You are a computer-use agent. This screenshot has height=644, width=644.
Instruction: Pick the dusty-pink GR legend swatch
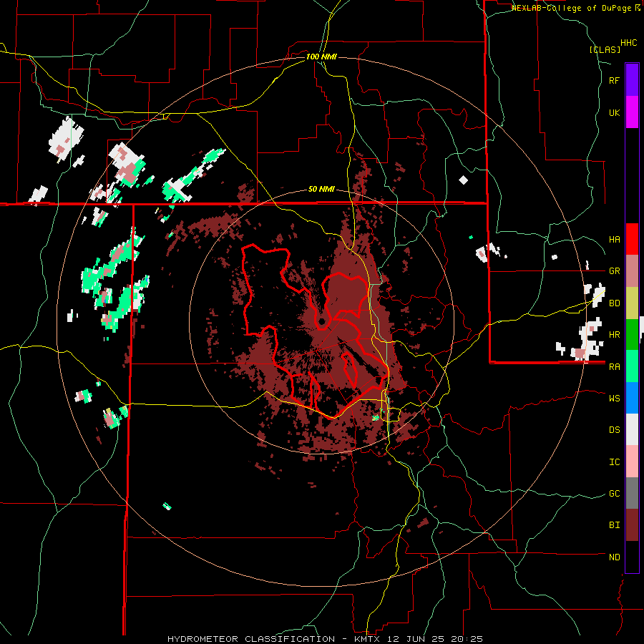tap(632, 271)
